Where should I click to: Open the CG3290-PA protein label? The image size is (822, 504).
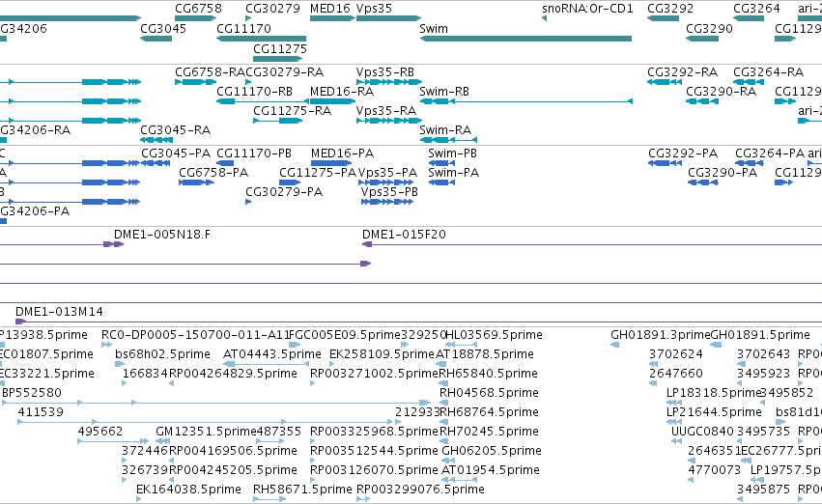(723, 173)
